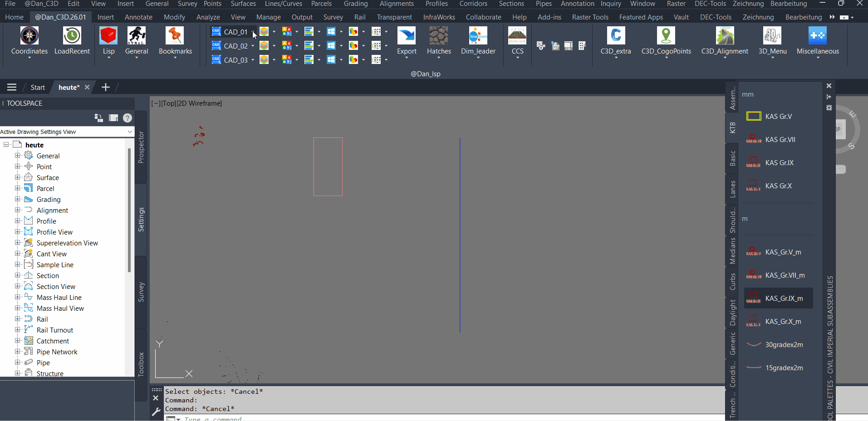Switch to the Annotate ribbon tab
The width and height of the screenshot is (868, 421).
[138, 17]
